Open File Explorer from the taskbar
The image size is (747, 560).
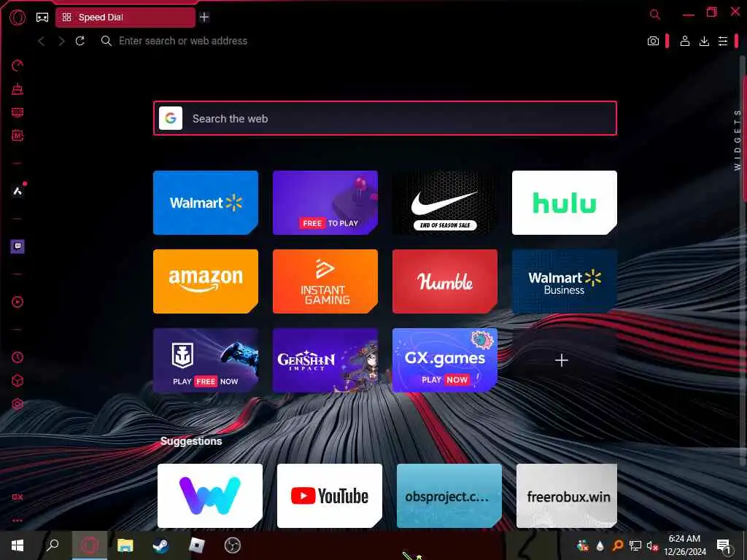pyautogui.click(x=125, y=545)
